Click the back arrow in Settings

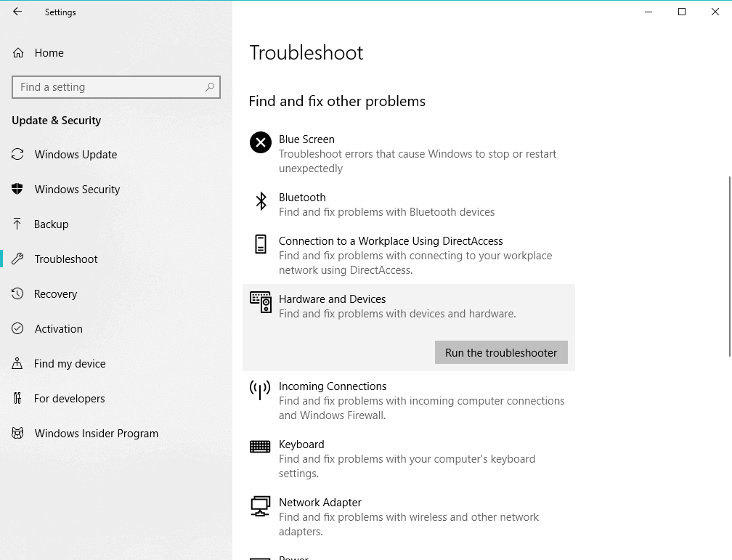pos(17,12)
